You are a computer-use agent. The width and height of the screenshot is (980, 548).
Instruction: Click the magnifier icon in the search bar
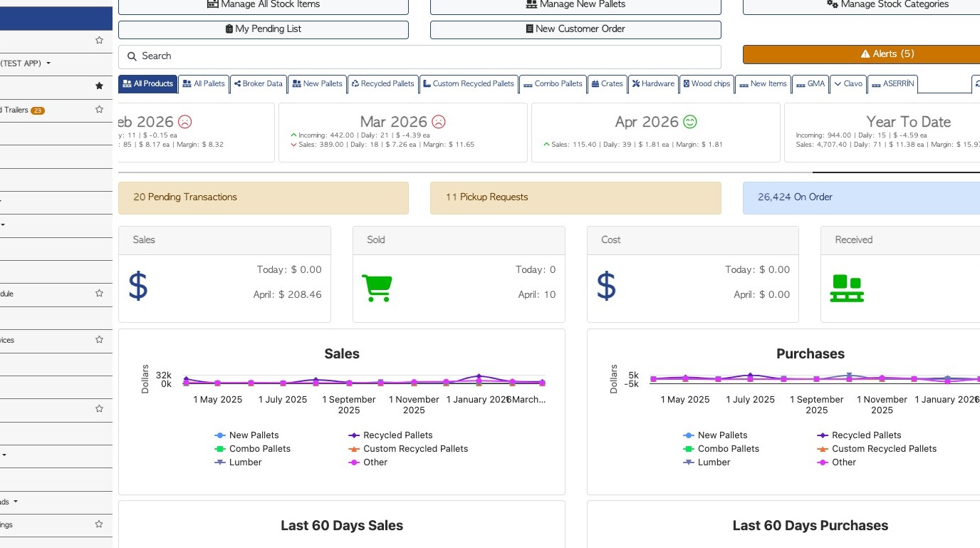click(x=132, y=56)
